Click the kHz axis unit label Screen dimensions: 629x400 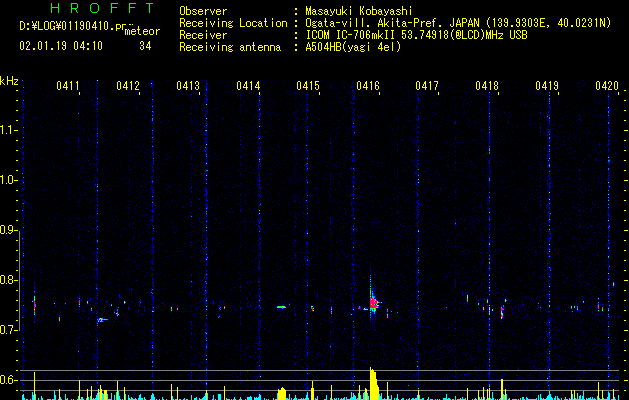pyautogui.click(x=9, y=81)
